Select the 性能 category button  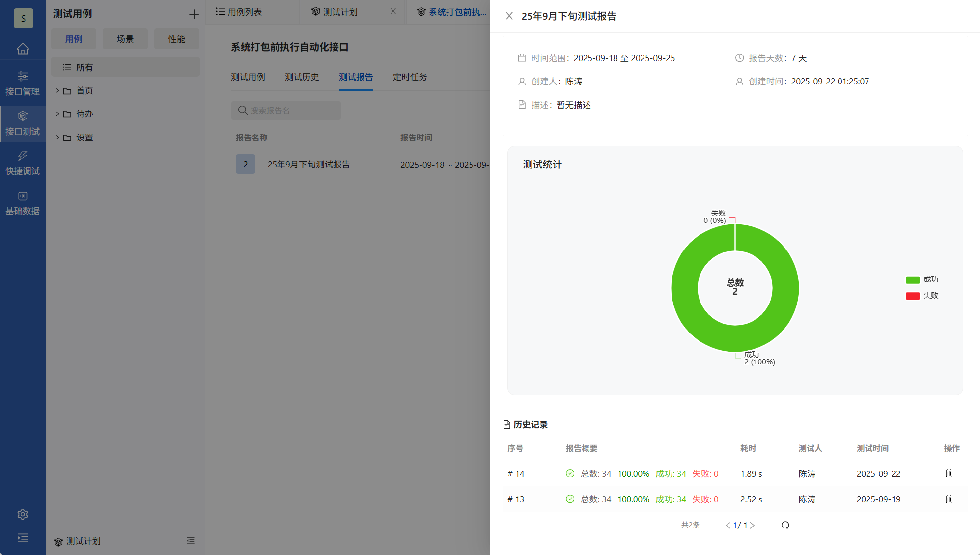click(176, 39)
